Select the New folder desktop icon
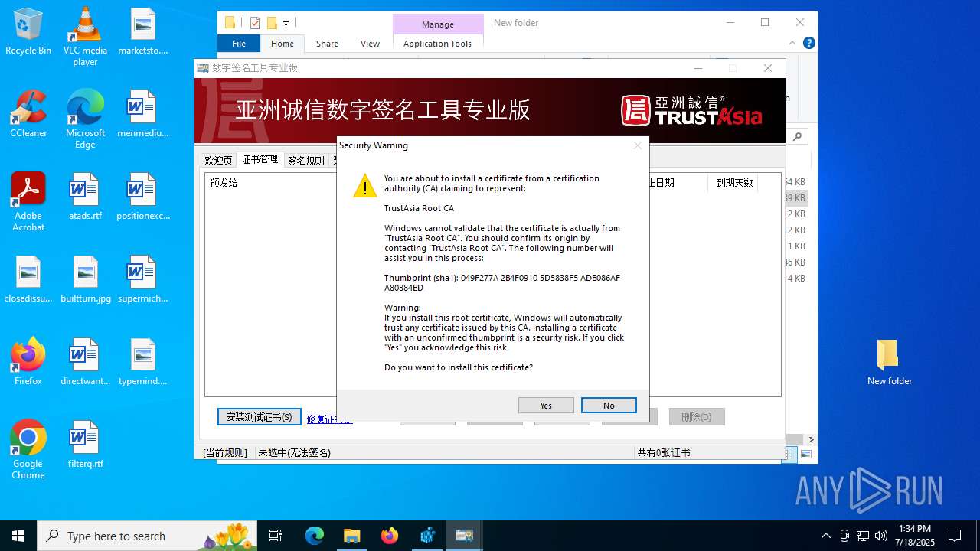 [889, 361]
